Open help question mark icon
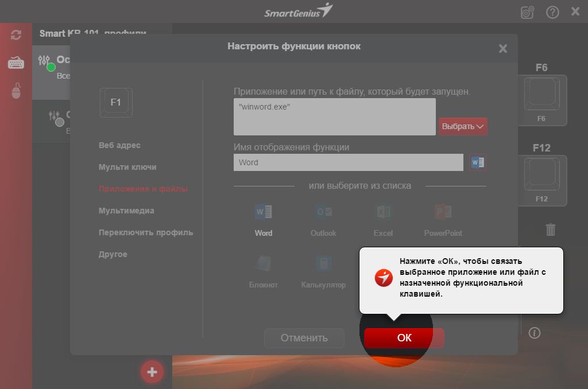The height and width of the screenshot is (389, 588). click(552, 13)
